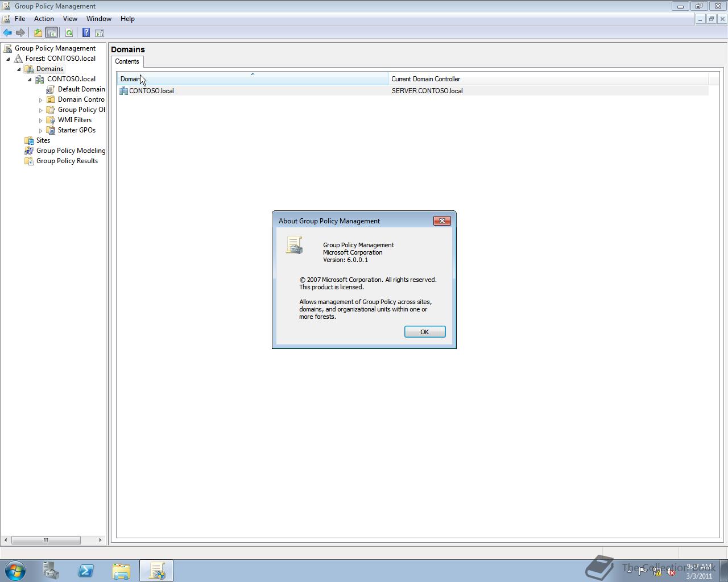Select the SERVER.CONTOSO.local cell
Image resolution: width=728 pixels, height=582 pixels.
tap(427, 91)
